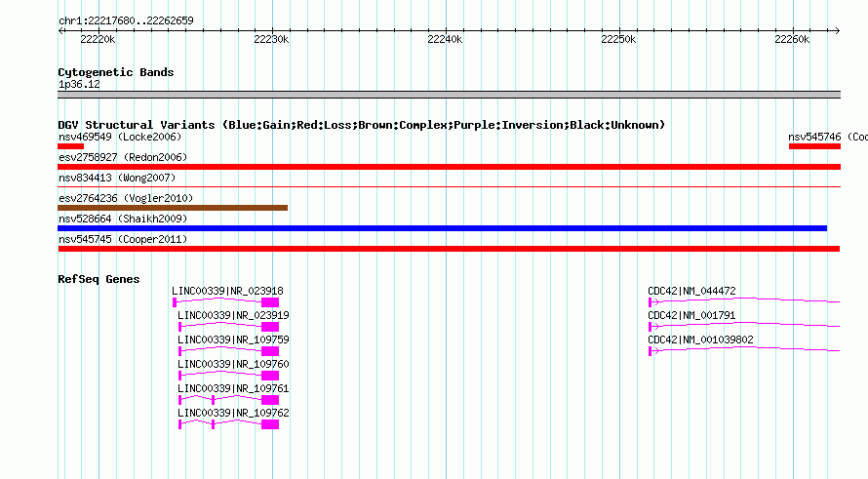Viewport: 868px width, 479px height.
Task: Select the blue nsv528664 gain bar
Action: pos(443,228)
